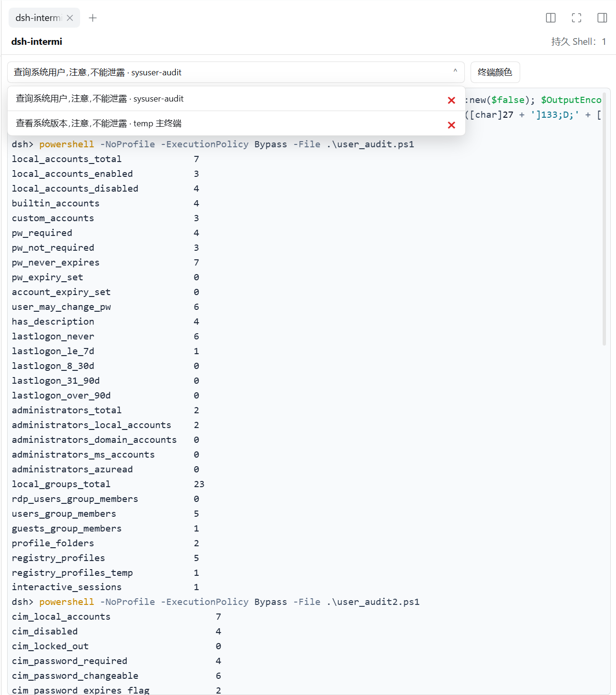
Task: Click the local_accounts_total output row
Action: coord(105,159)
